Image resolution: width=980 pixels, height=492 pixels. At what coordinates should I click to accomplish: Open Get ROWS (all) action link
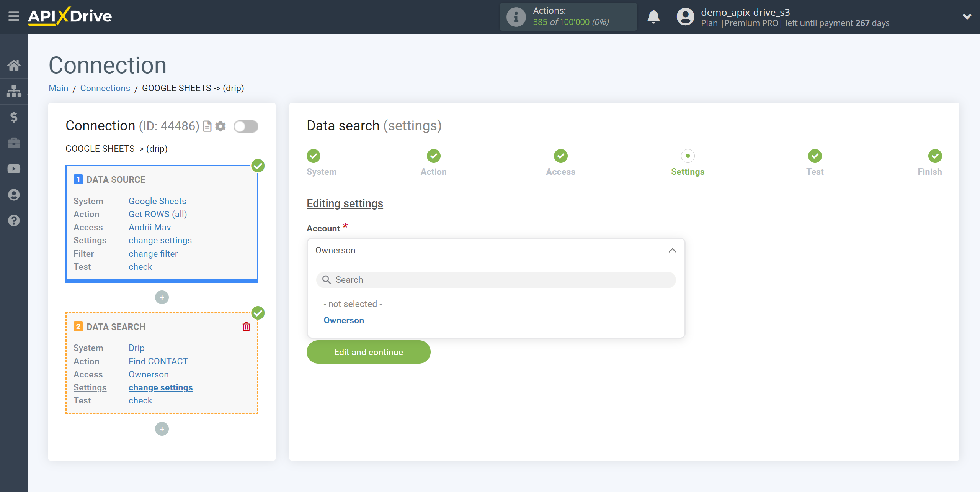pyautogui.click(x=158, y=214)
